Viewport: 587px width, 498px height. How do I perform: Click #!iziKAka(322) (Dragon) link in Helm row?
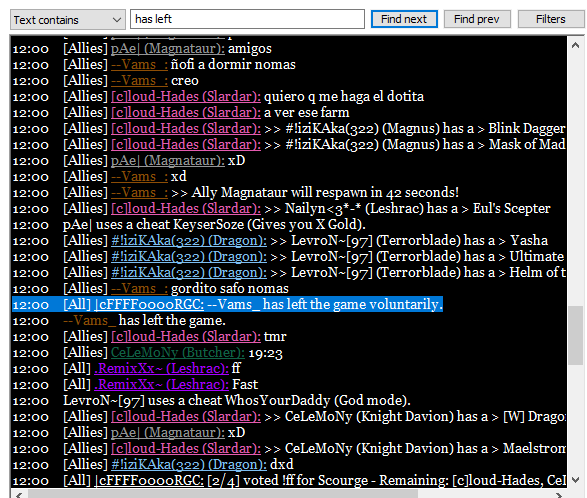pyautogui.click(x=189, y=273)
